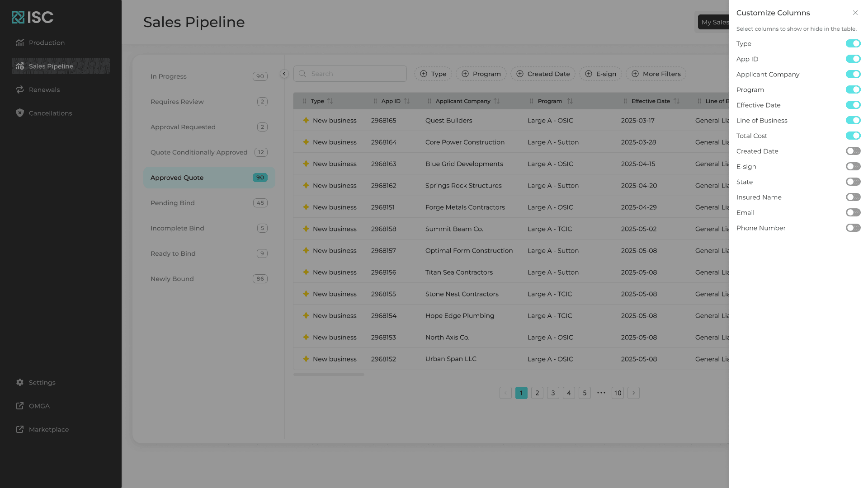Click the Marketplace external link icon
The height and width of the screenshot is (488, 868).
pyautogui.click(x=20, y=429)
